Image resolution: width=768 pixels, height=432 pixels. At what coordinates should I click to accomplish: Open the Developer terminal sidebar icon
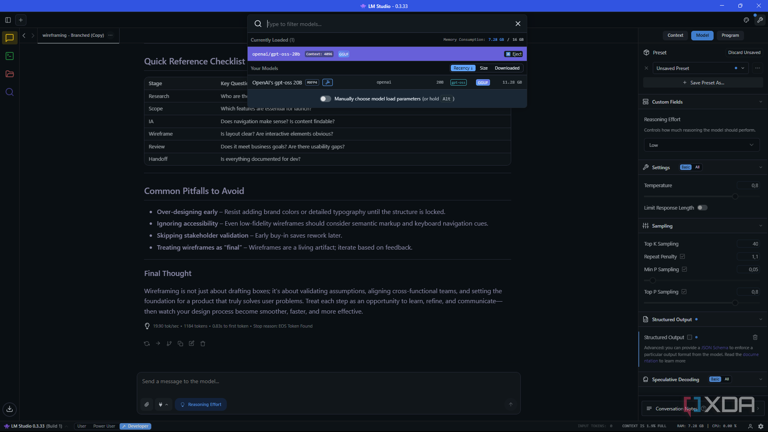pos(9,56)
